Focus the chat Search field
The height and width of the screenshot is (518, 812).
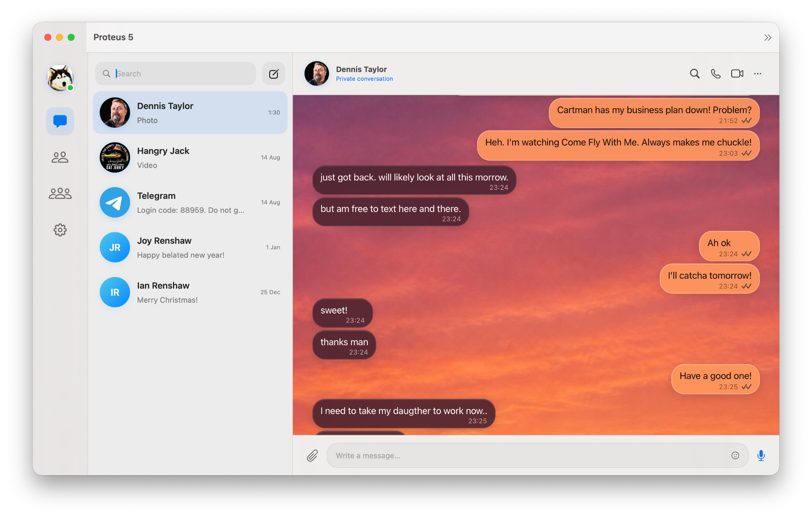pos(176,74)
